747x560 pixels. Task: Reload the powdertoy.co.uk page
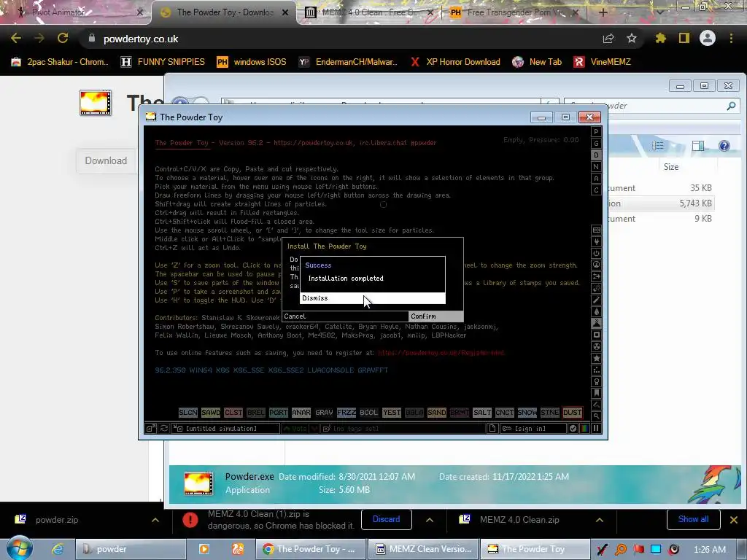tap(63, 39)
